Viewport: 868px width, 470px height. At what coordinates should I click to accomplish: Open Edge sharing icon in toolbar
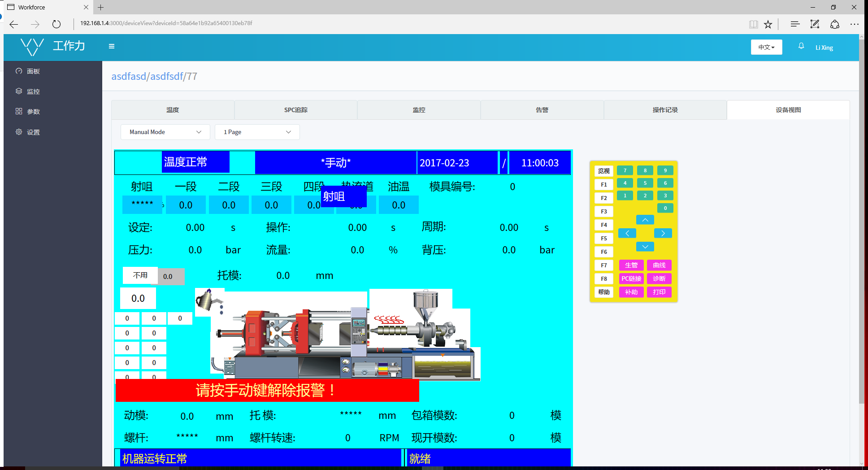(x=835, y=24)
